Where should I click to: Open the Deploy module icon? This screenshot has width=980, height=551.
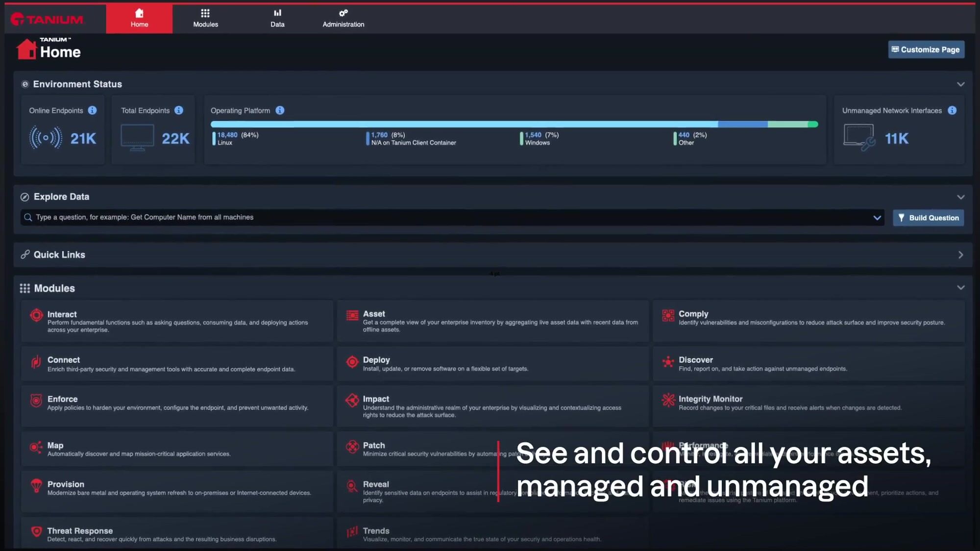[x=352, y=362]
